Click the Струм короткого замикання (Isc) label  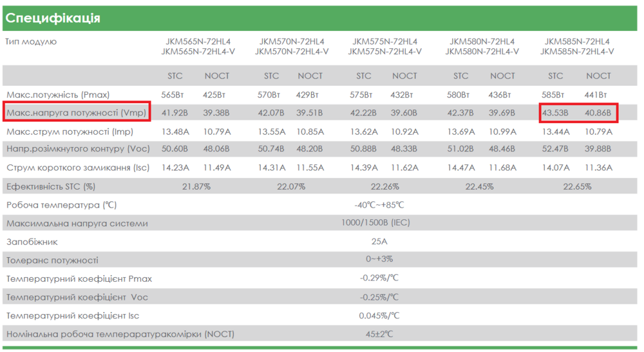[79, 168]
